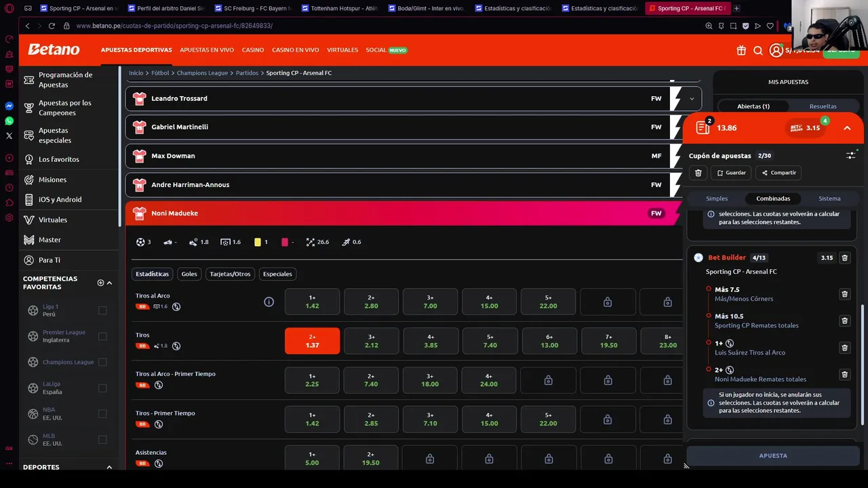Click the APUESTA place bet button
868x488 pixels.
(773, 455)
